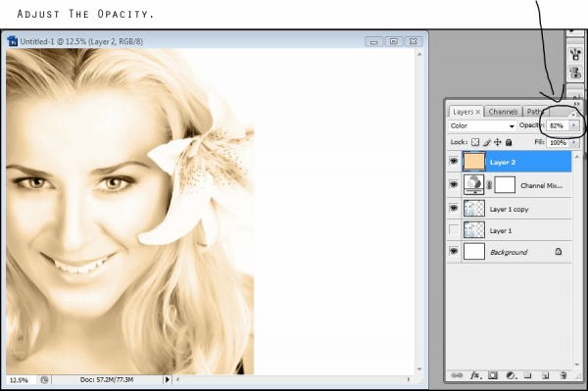This screenshot has width=588, height=391.
Task: Maximize the Untitled-1 document window
Action: click(x=394, y=41)
